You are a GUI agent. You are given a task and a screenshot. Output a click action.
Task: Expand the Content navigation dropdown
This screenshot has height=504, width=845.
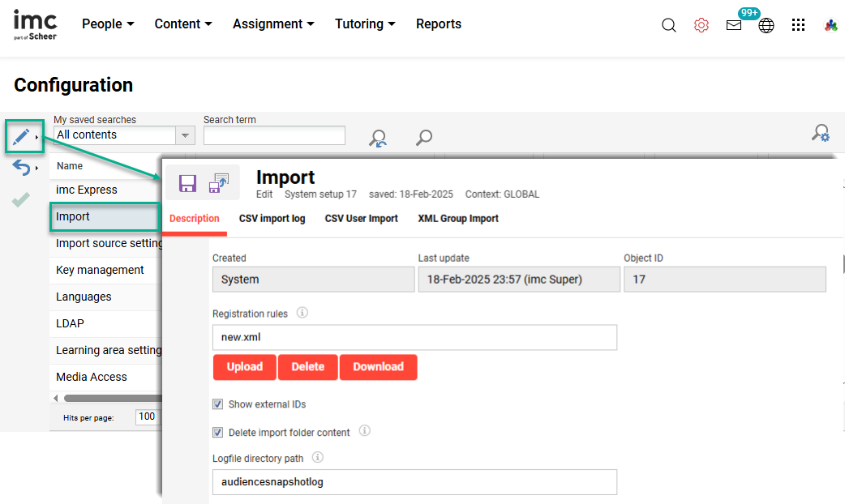point(183,23)
